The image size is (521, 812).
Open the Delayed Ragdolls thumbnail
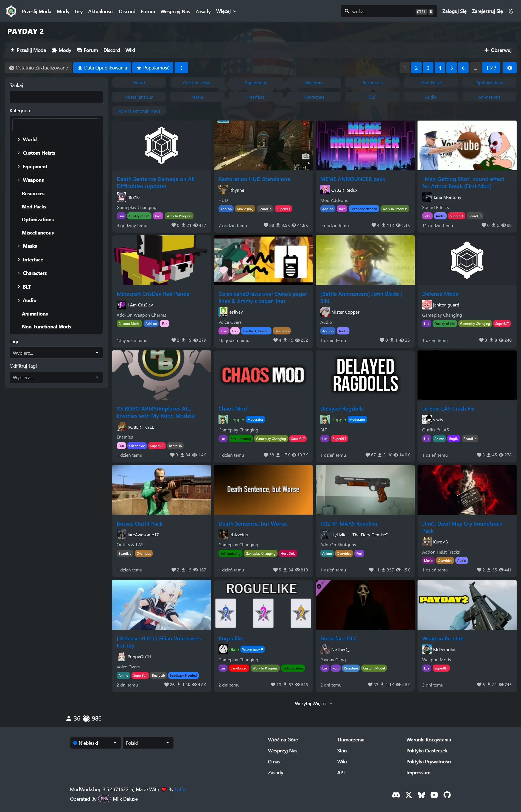pyautogui.click(x=365, y=375)
